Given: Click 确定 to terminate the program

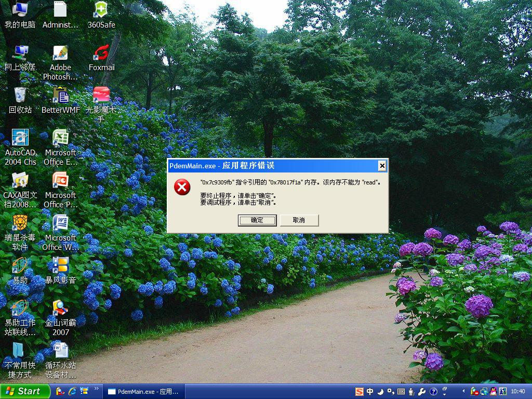Looking at the screenshot, I should point(257,220).
